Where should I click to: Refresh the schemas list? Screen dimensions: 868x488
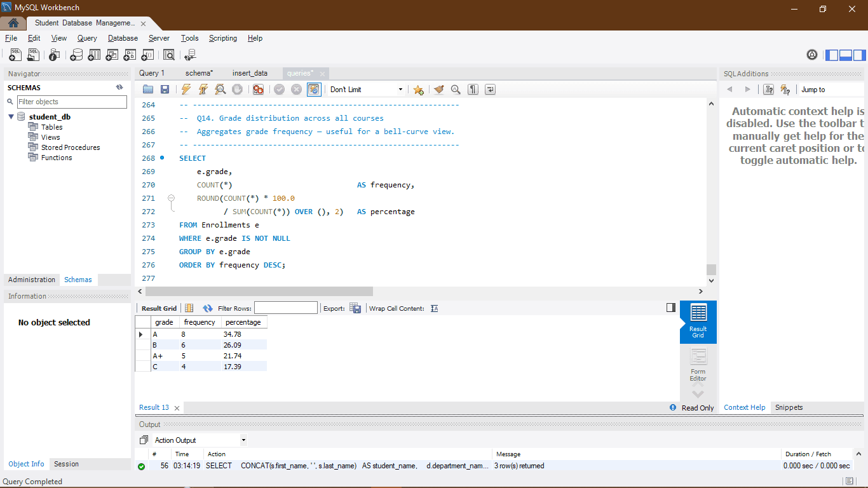pos(119,88)
